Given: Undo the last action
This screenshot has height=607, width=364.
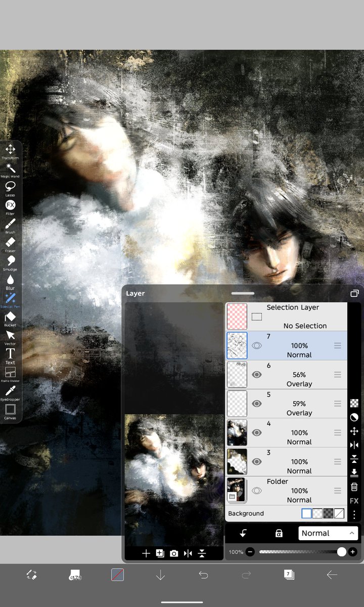Looking at the screenshot, I should (203, 575).
